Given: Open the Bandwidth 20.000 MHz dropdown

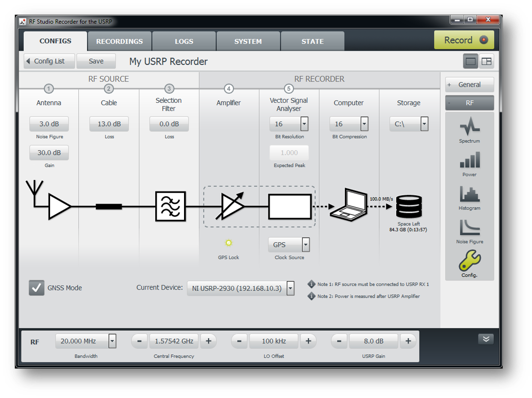Looking at the screenshot, I should pos(112,341).
